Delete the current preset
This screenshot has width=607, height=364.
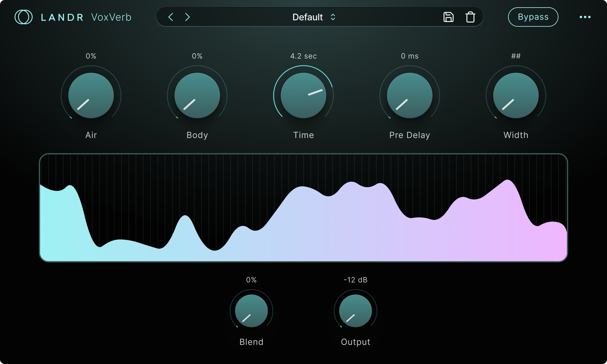tap(470, 17)
